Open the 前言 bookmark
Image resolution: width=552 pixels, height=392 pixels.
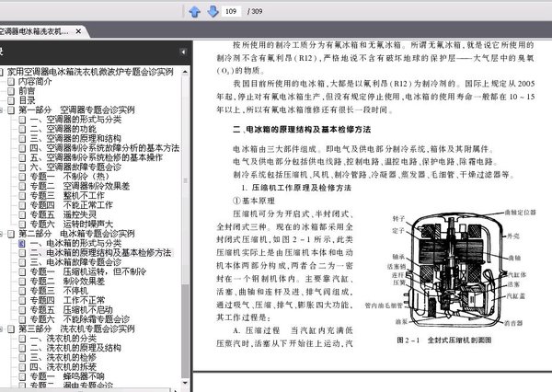pyautogui.click(x=27, y=91)
